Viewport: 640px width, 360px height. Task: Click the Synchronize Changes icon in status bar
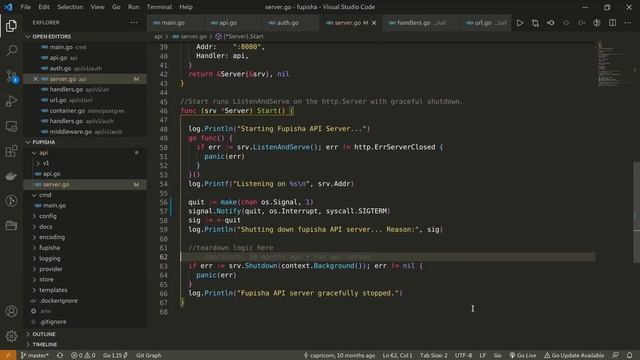[60, 355]
